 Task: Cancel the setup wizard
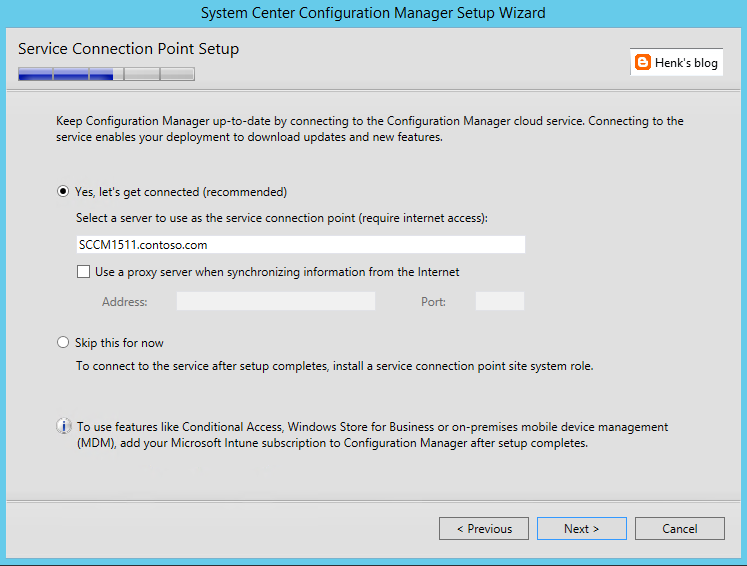680,528
